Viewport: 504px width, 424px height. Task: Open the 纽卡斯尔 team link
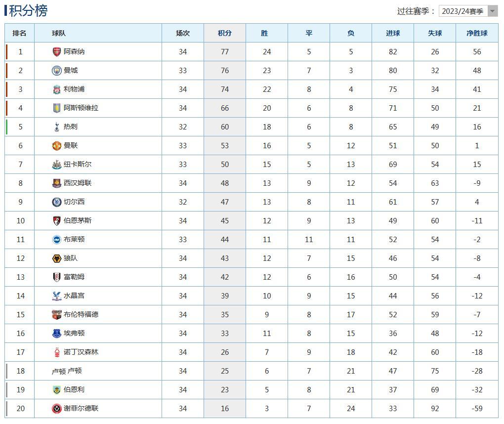coord(78,164)
